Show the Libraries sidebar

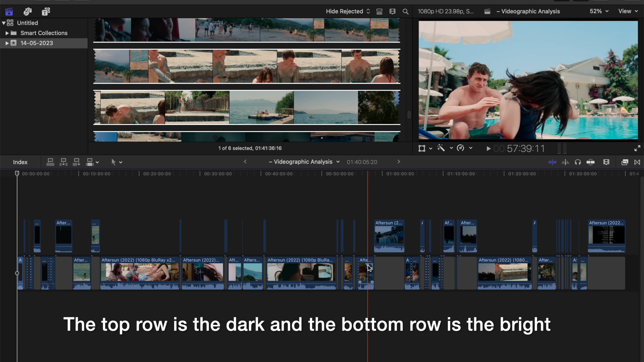9,12
